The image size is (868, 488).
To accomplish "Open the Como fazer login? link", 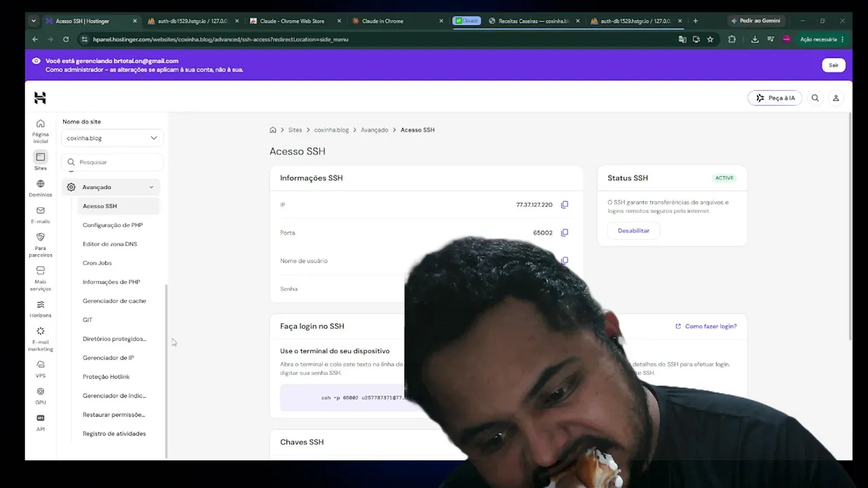I will click(x=706, y=327).
